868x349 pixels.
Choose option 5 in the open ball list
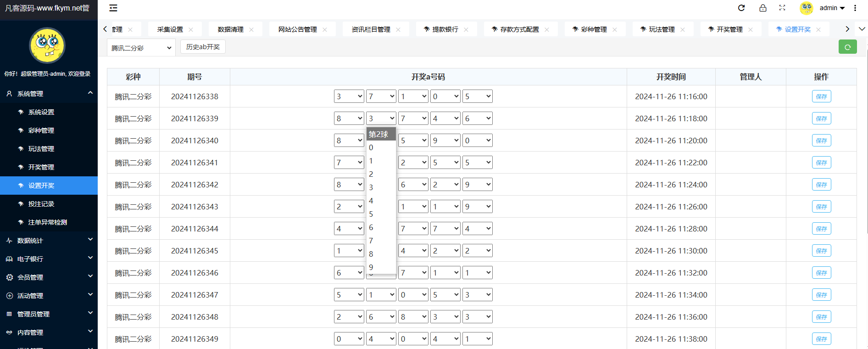381,214
